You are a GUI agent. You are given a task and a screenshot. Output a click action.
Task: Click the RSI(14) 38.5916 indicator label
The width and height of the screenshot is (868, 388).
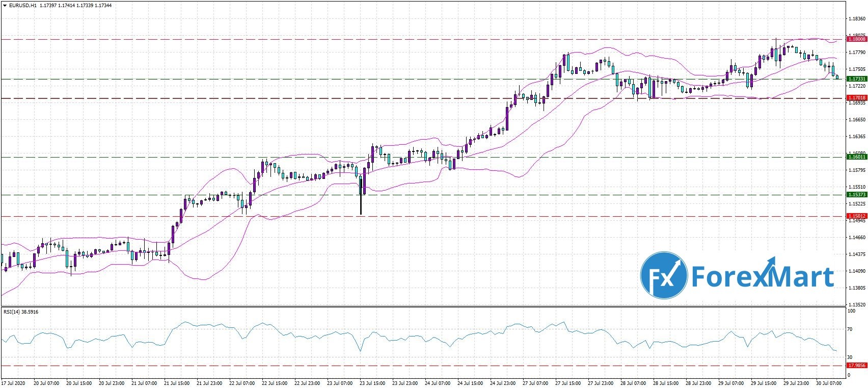point(21,312)
